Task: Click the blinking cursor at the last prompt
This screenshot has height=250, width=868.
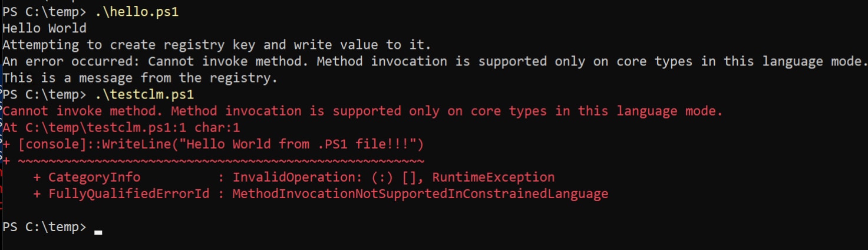Action: coord(98,231)
